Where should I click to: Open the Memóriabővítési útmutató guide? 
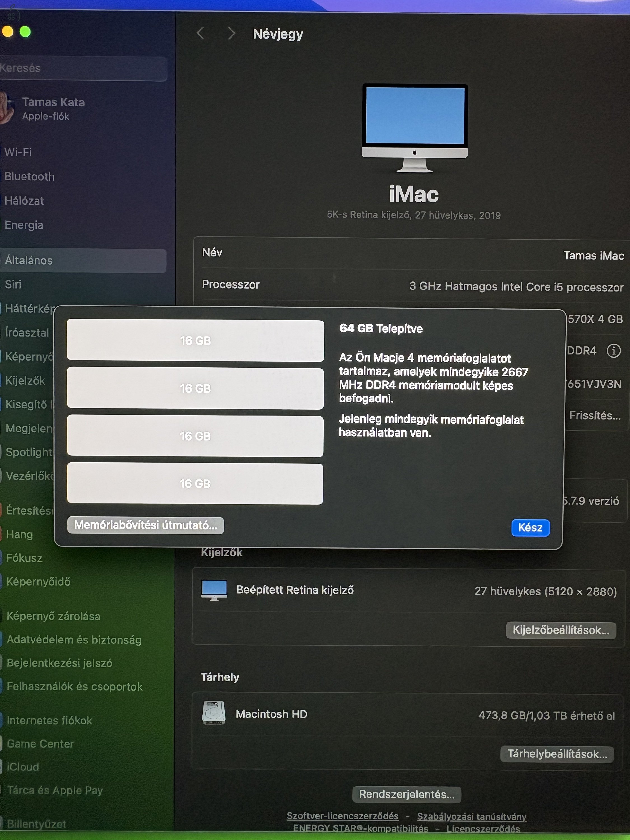pos(145,525)
